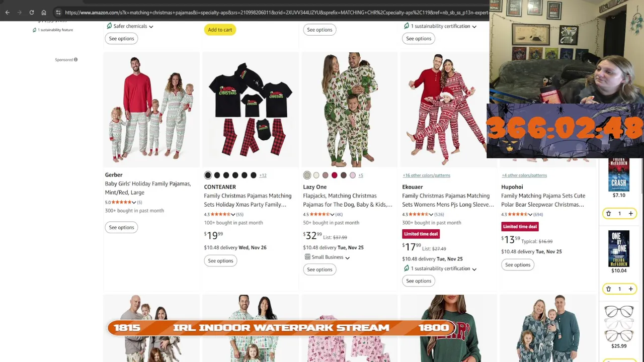Pick sage green swatch on Lazy One listing
Image resolution: width=644 pixels, height=362 pixels.
click(x=307, y=175)
